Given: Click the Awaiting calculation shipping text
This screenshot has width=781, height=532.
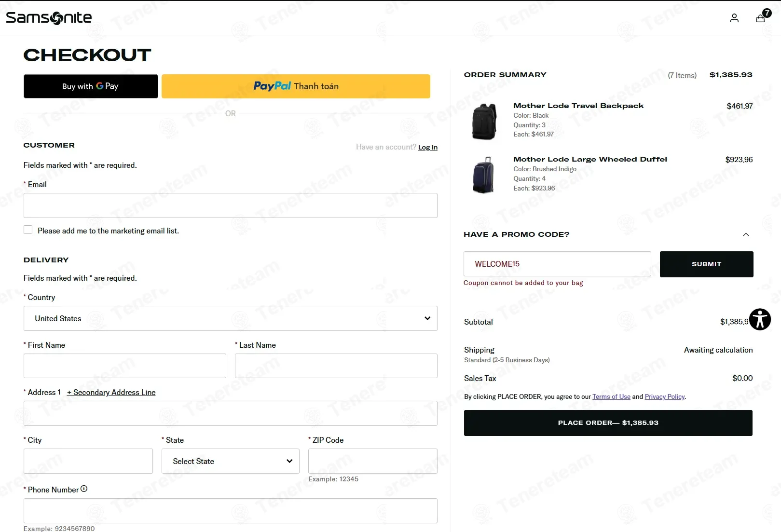Looking at the screenshot, I should pyautogui.click(x=718, y=350).
